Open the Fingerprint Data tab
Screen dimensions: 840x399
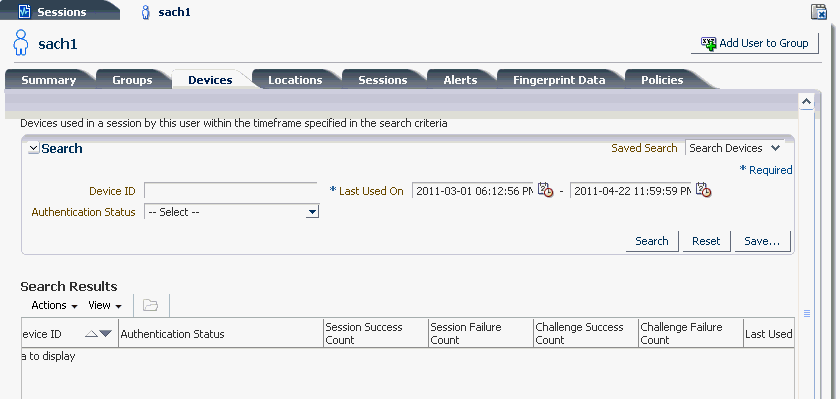click(559, 80)
